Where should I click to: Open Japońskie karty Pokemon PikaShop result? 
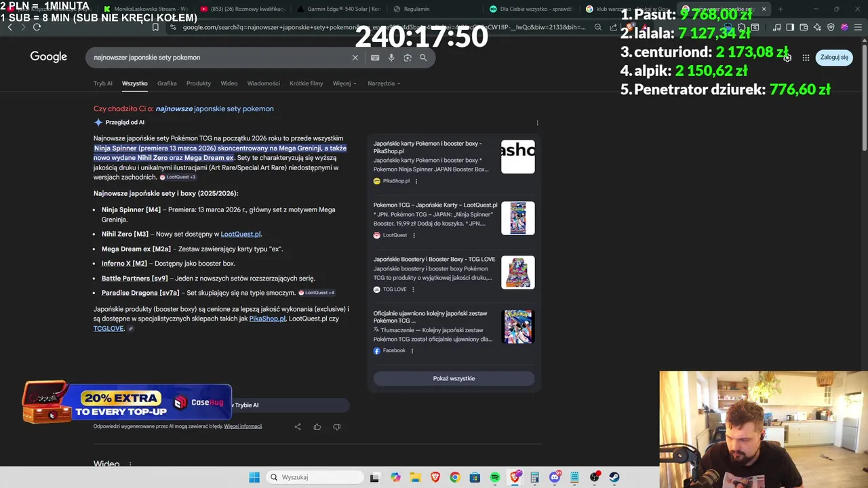click(427, 147)
